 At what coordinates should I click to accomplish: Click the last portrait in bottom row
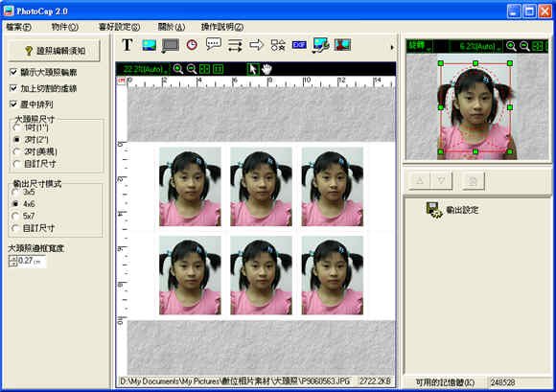[333, 275]
